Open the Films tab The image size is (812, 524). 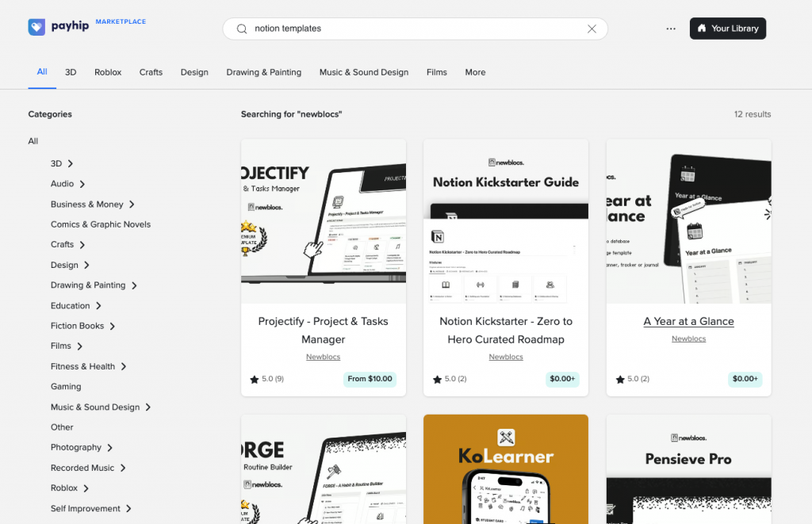pos(436,72)
